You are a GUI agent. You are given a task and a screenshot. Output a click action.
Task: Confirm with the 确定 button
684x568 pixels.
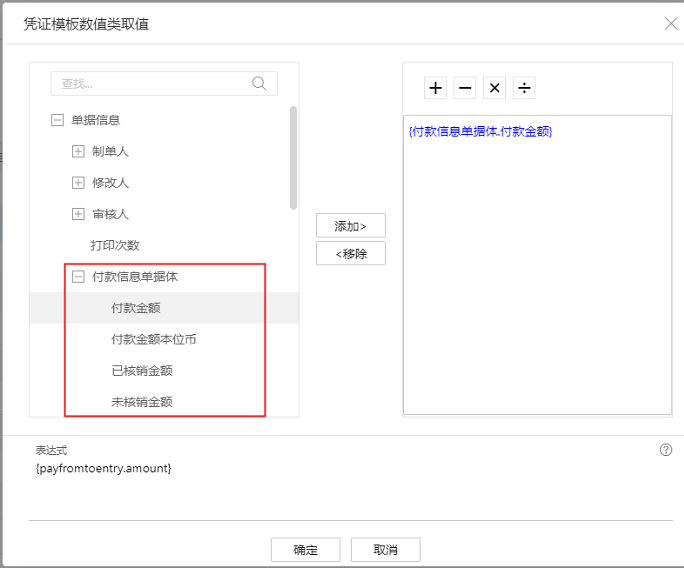(305, 550)
